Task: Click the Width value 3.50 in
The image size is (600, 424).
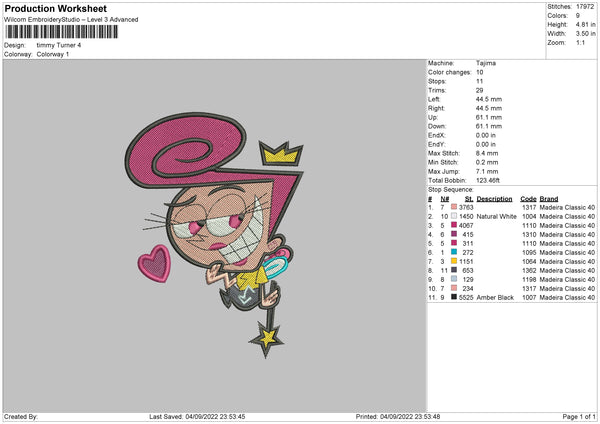Action: point(585,34)
